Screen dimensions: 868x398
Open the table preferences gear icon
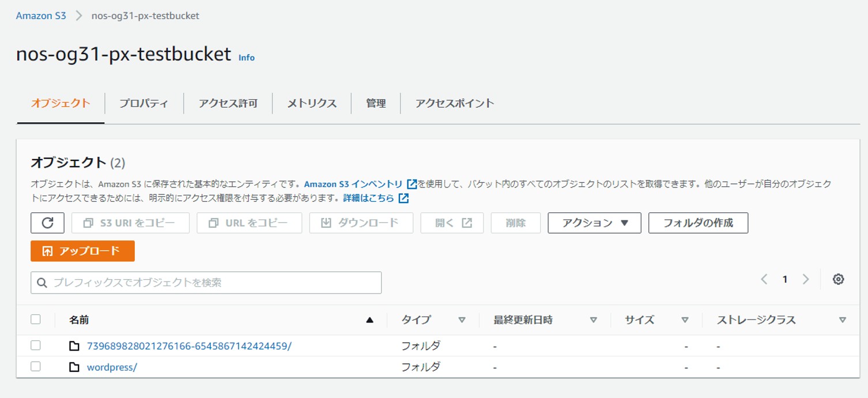(x=838, y=279)
